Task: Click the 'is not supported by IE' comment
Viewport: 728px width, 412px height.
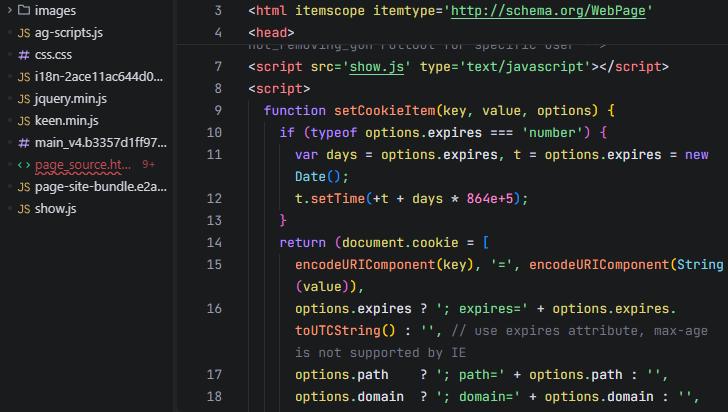Action: click(x=380, y=353)
